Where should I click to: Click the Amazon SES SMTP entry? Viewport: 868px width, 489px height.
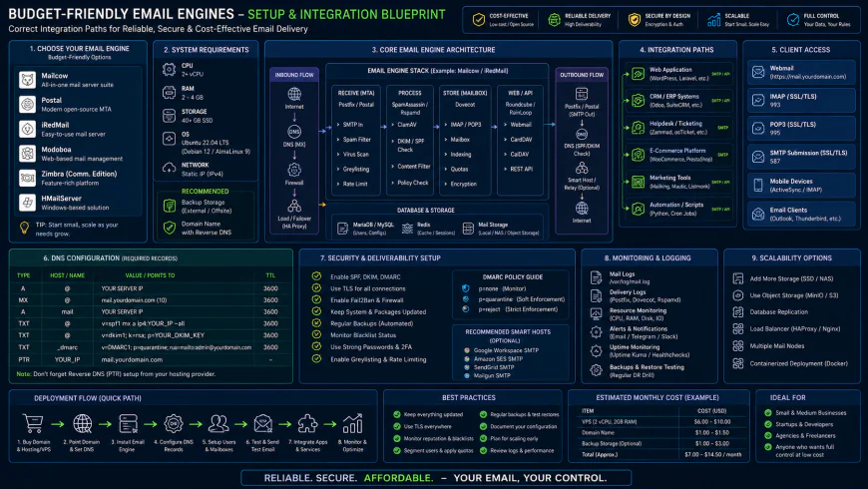(x=498, y=359)
